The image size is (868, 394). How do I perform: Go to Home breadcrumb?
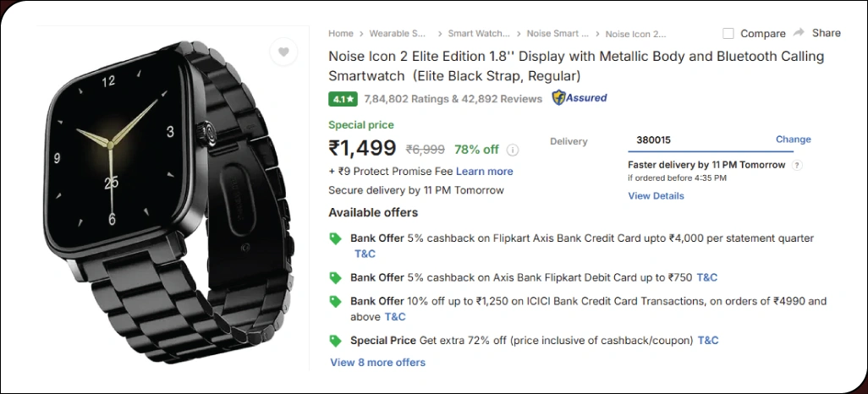341,34
